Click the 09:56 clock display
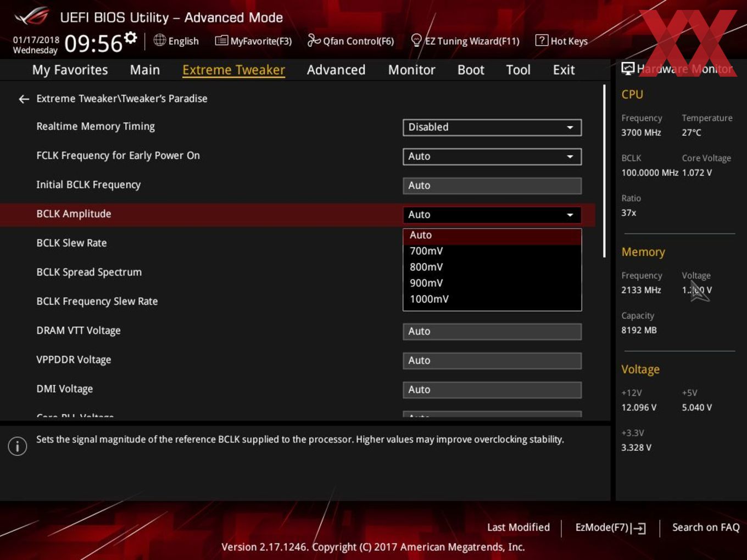The width and height of the screenshot is (747, 560). [93, 43]
